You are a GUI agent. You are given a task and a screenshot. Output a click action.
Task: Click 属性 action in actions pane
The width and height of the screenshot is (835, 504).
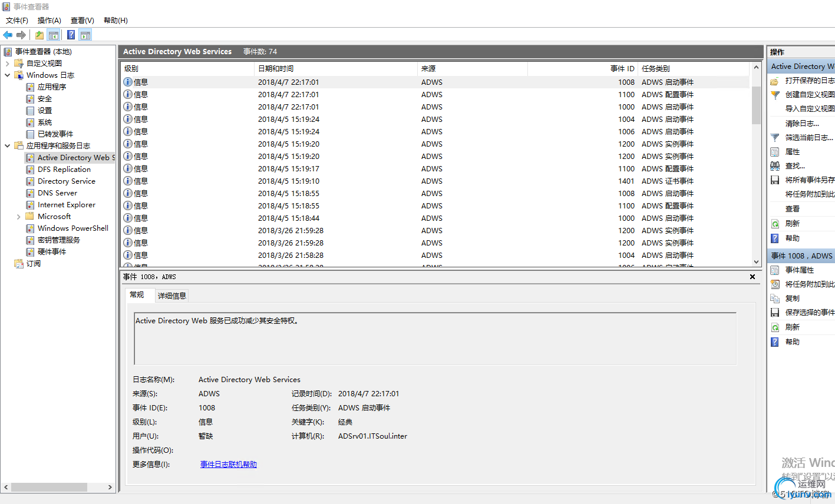point(793,151)
